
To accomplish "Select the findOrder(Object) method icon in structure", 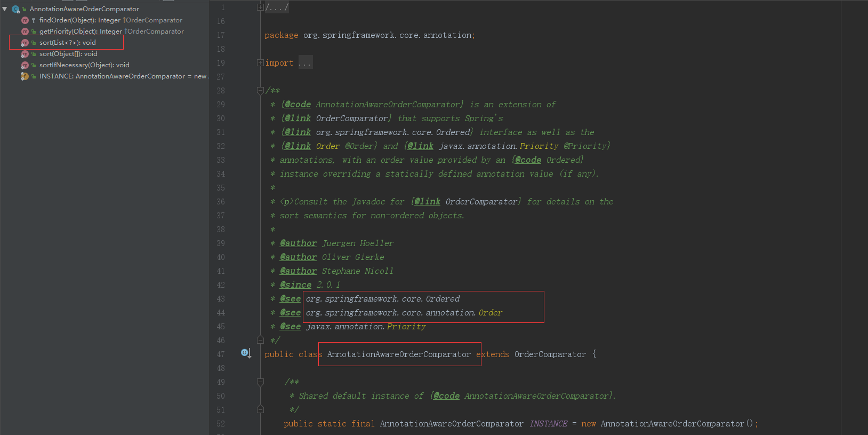I will [25, 20].
